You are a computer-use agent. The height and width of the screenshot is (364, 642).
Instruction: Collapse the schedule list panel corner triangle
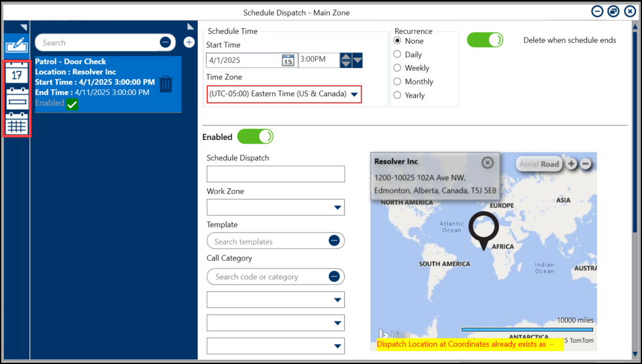pos(191,26)
